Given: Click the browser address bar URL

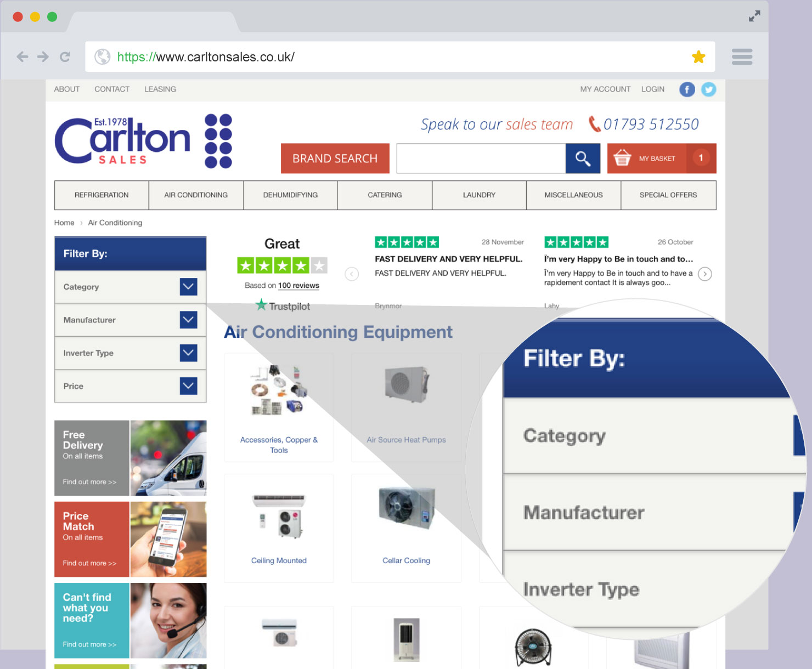Looking at the screenshot, I should tap(206, 57).
